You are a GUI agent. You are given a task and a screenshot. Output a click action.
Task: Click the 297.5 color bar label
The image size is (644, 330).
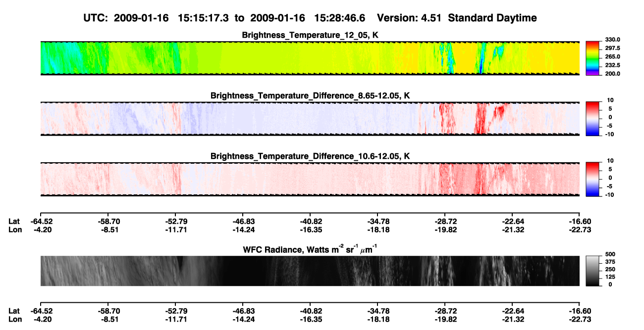[612, 48]
